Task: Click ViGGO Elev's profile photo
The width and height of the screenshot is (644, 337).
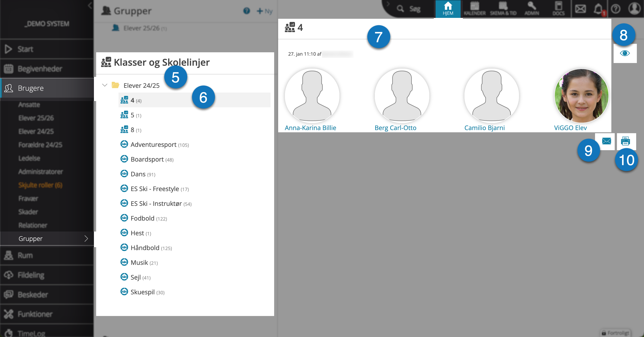Action: point(581,96)
